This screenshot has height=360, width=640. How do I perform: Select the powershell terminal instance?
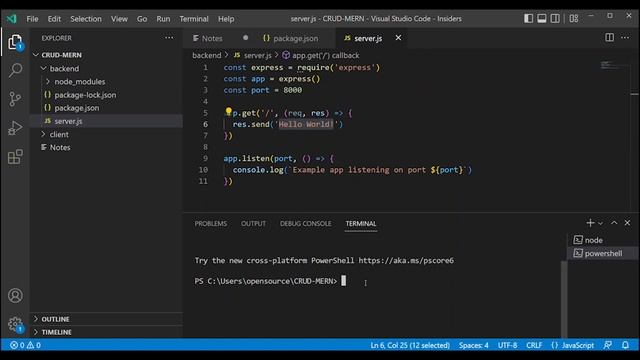point(602,253)
